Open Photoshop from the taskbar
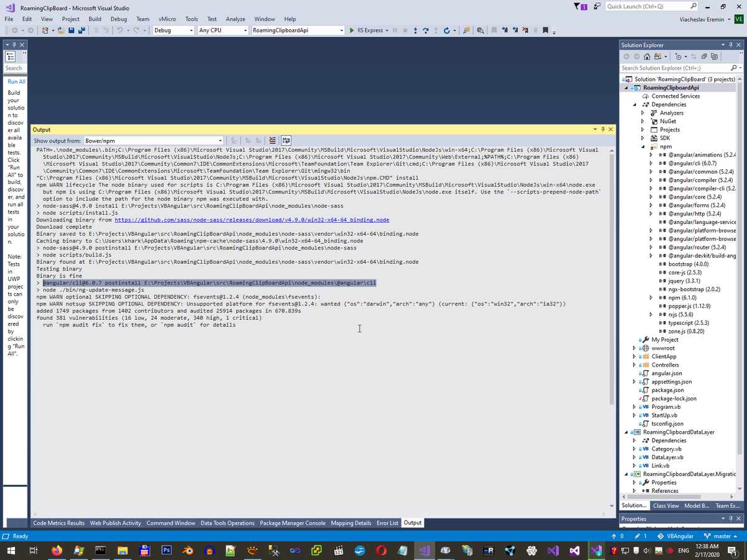This screenshot has height=560, width=747. coord(166,551)
